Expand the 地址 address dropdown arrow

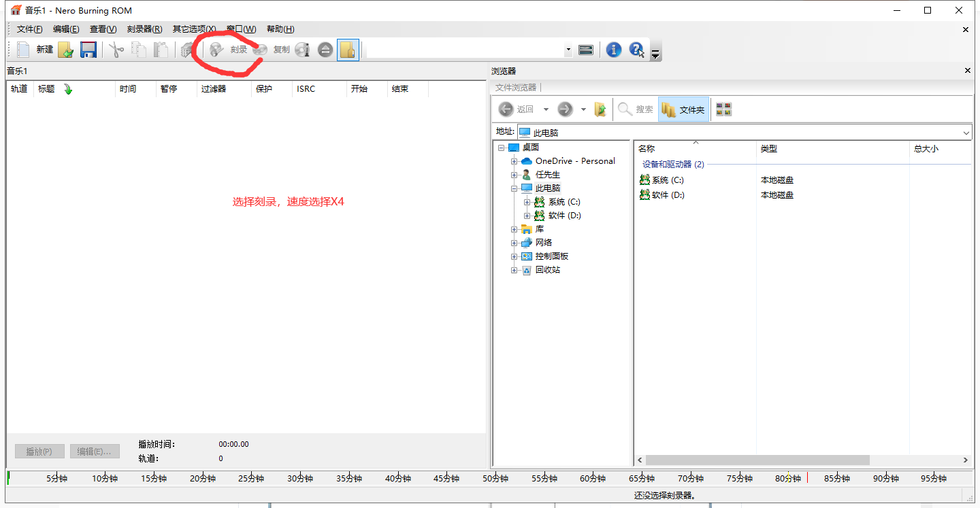coord(966,133)
